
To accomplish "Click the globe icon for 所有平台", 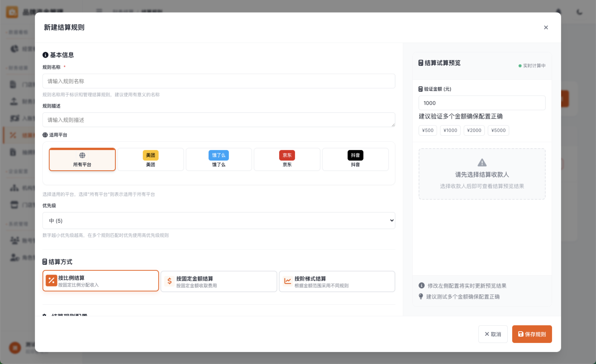I will (x=82, y=155).
